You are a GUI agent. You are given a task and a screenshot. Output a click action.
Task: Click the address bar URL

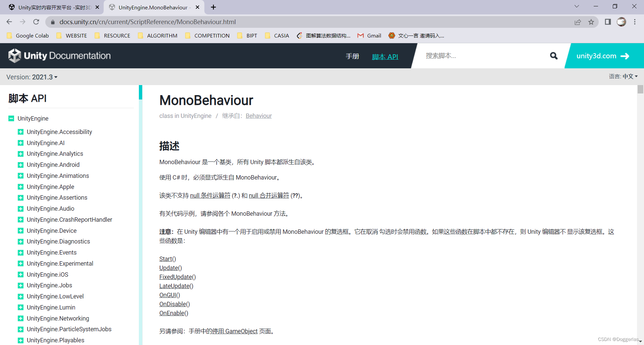(x=148, y=22)
